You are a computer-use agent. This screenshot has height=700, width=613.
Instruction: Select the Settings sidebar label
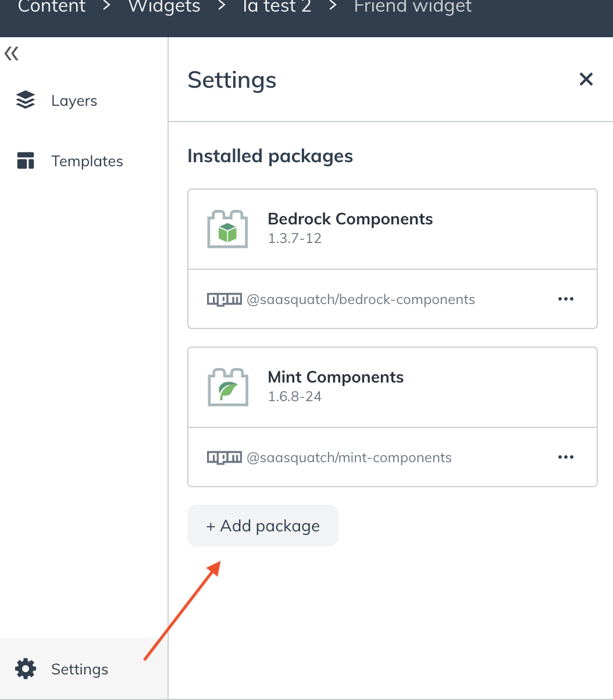click(x=80, y=669)
